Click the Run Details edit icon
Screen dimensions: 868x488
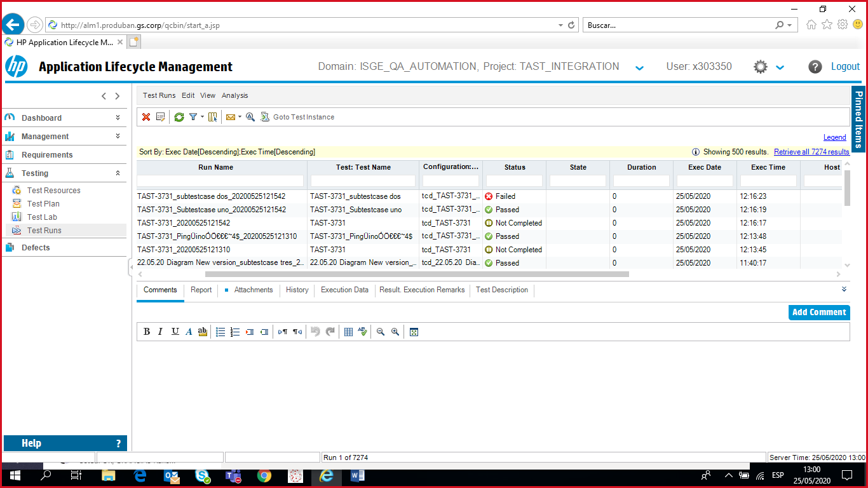161,117
